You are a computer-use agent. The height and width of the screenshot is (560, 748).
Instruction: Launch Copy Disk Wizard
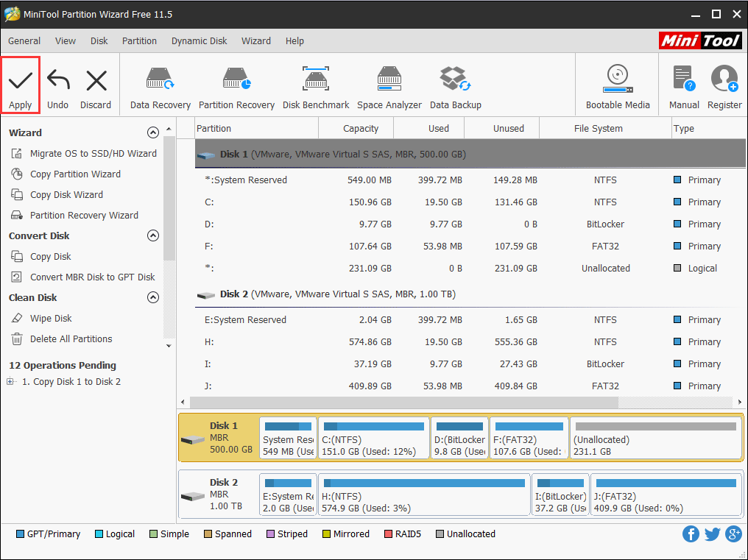click(57, 194)
